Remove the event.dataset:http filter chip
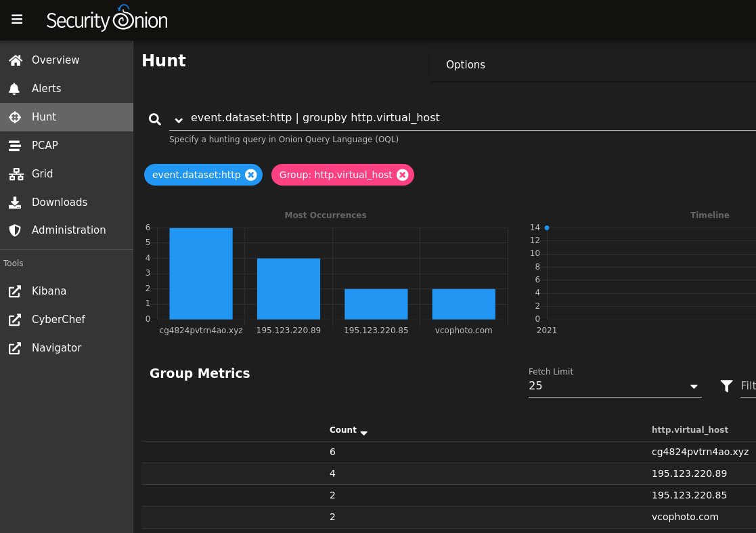The height and width of the screenshot is (533, 756). 250,175
